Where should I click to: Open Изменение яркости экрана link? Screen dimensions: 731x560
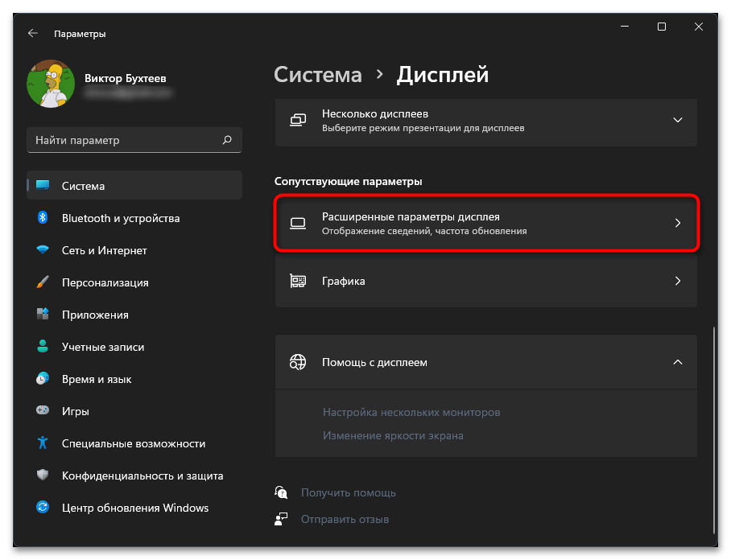click(x=393, y=435)
